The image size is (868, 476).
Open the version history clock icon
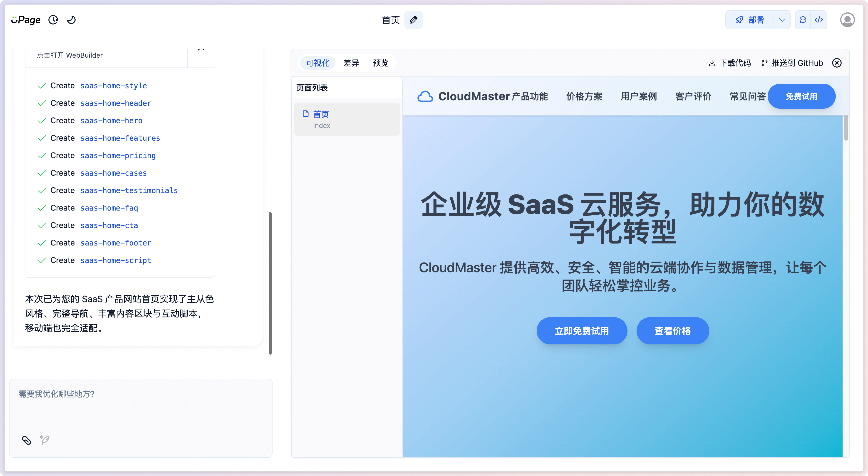(x=53, y=20)
